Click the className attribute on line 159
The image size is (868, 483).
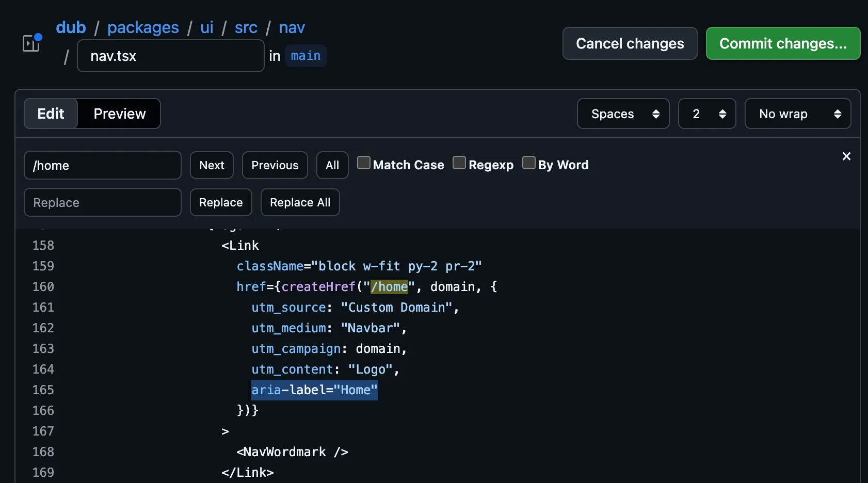coord(270,266)
